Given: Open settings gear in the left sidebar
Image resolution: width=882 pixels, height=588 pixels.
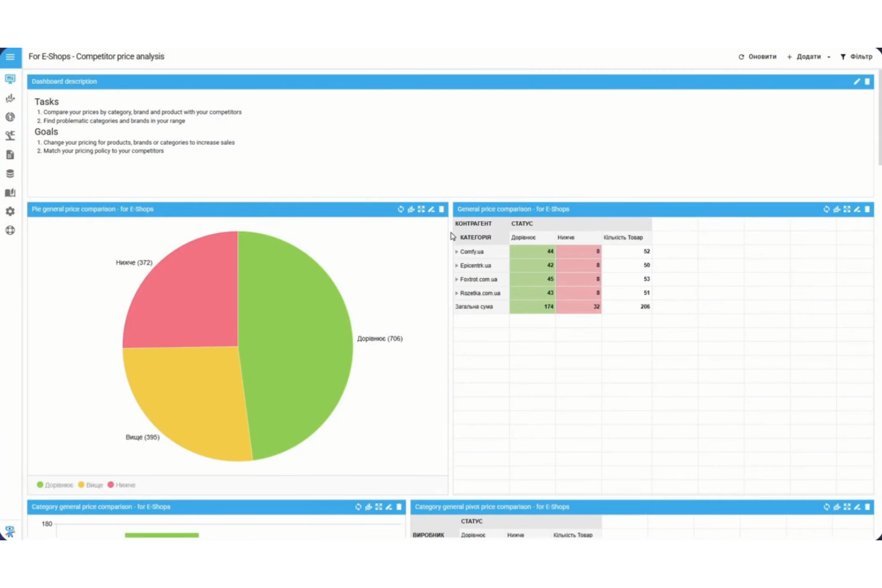Looking at the screenshot, I should [10, 211].
